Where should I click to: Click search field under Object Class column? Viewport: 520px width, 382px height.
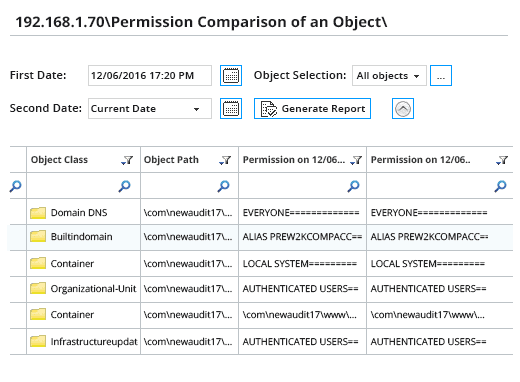click(x=83, y=186)
